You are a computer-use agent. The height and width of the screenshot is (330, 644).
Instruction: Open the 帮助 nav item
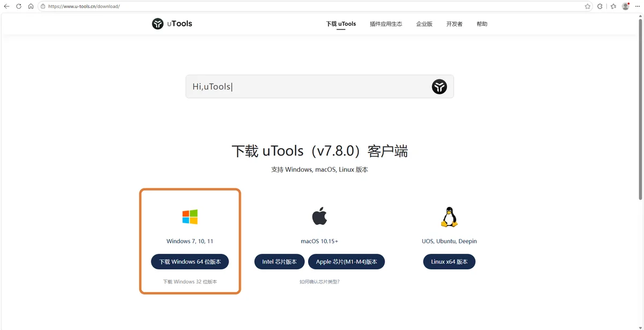click(482, 24)
